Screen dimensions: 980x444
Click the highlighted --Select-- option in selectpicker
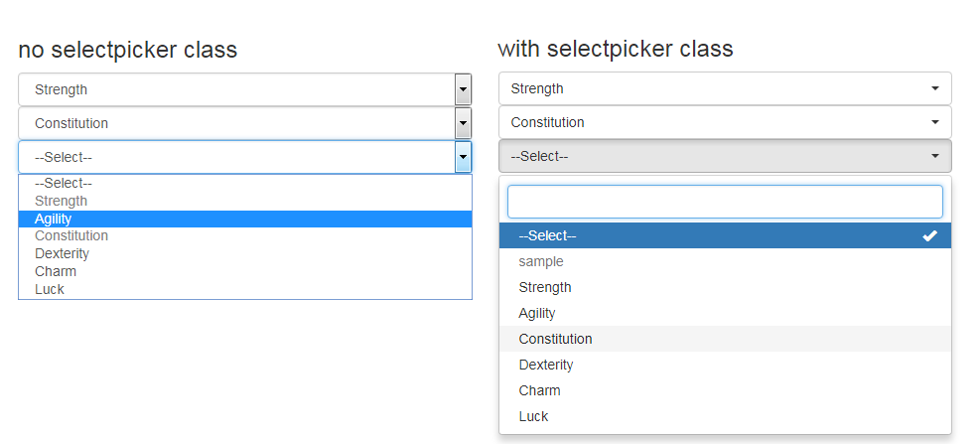tap(725, 235)
